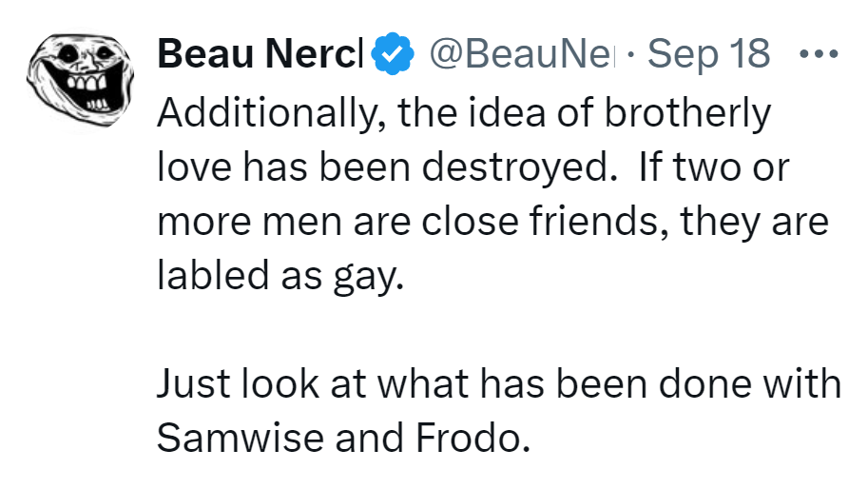The height and width of the screenshot is (489, 868).
Task: Open the Sep 18 timestamp link
Action: 709,53
